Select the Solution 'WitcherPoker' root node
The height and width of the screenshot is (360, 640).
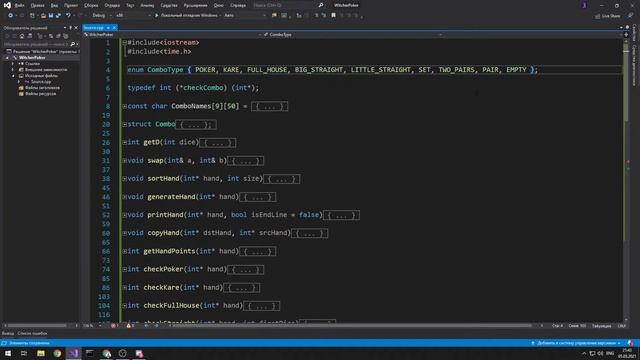(44, 51)
